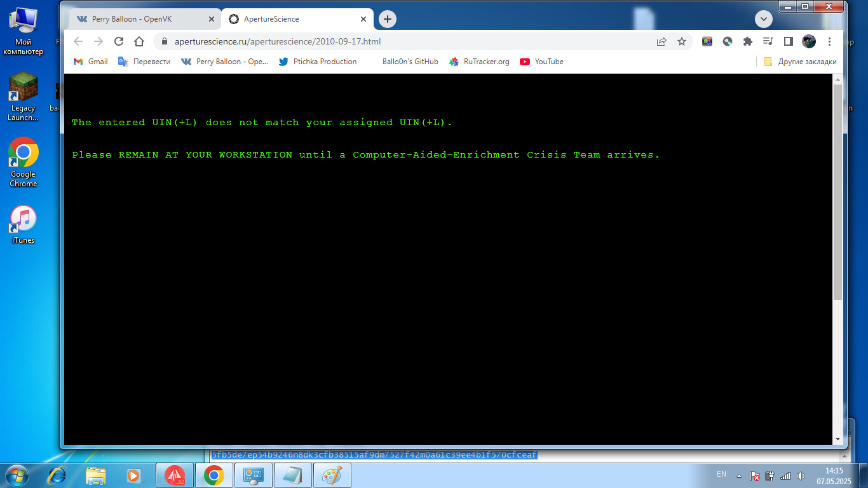The width and height of the screenshot is (868, 488).
Task: Open the Perry Balloon OpenVK bookmark
Action: (225, 62)
